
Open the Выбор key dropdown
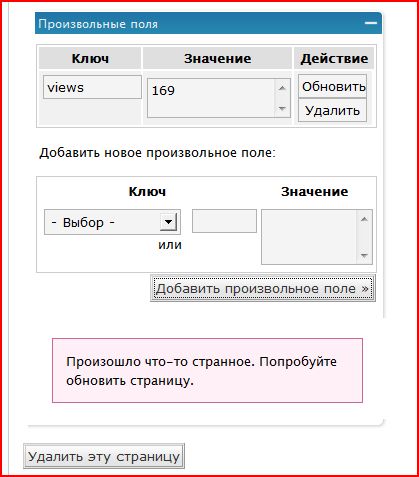112,222
